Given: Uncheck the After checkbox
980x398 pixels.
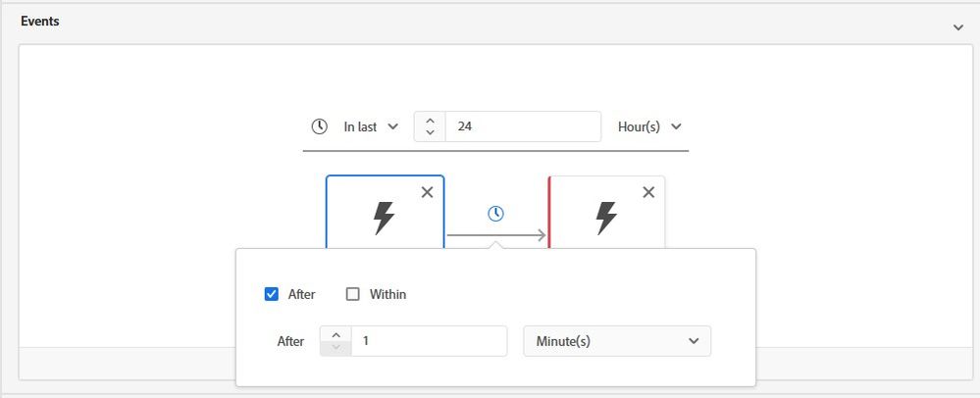Looking at the screenshot, I should point(272,294).
